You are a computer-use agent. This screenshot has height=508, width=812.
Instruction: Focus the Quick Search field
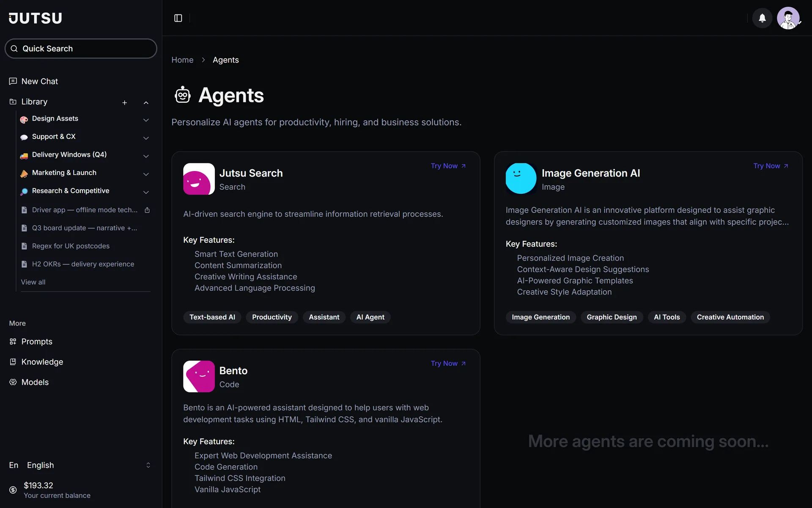[x=81, y=49]
